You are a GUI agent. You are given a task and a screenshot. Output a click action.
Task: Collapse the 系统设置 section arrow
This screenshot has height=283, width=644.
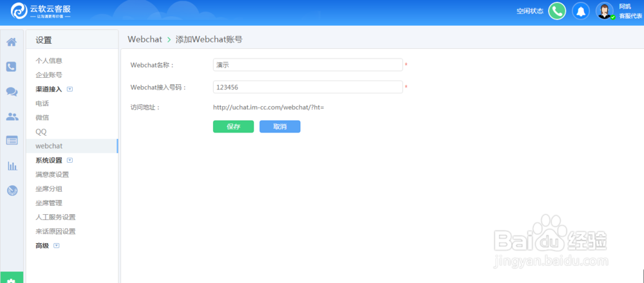point(70,160)
